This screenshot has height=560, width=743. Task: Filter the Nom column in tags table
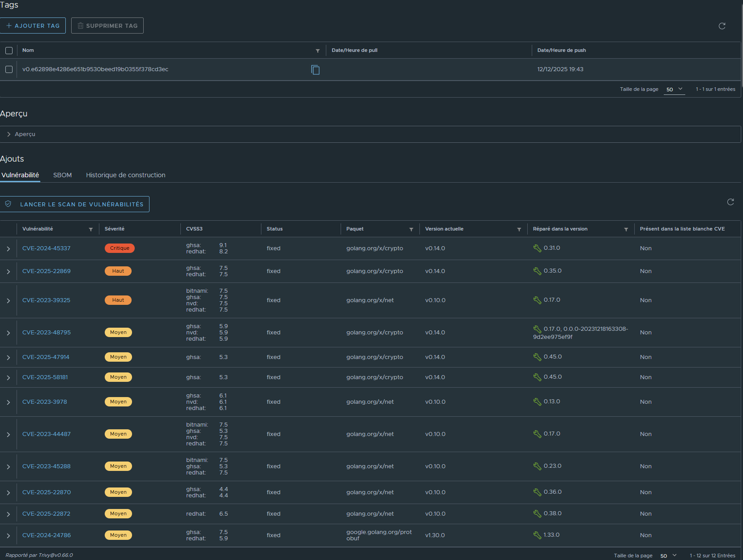pyautogui.click(x=317, y=51)
